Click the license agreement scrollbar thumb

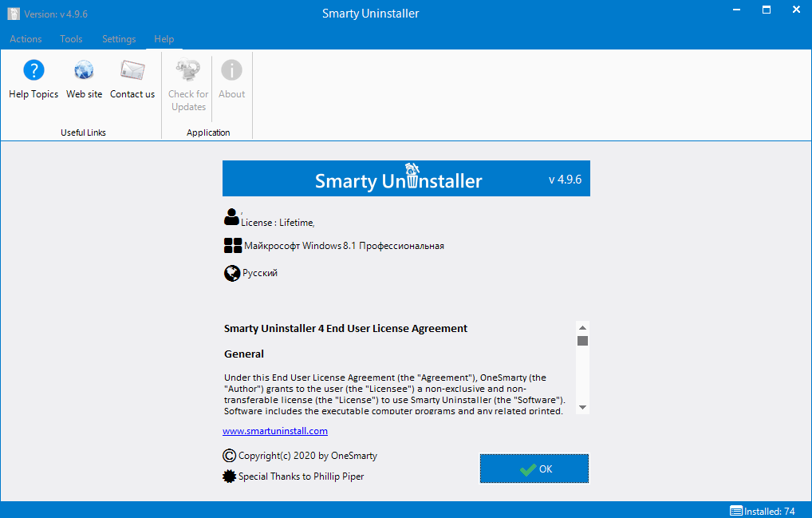[582, 341]
